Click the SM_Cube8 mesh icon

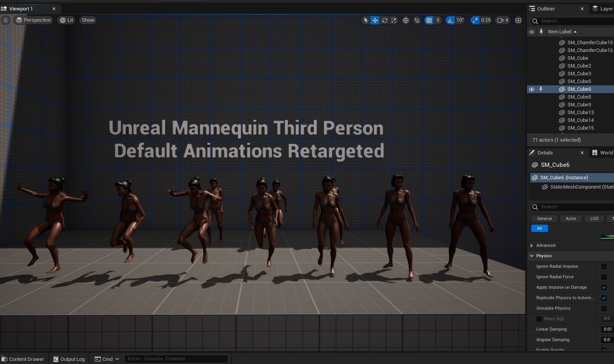(x=562, y=97)
